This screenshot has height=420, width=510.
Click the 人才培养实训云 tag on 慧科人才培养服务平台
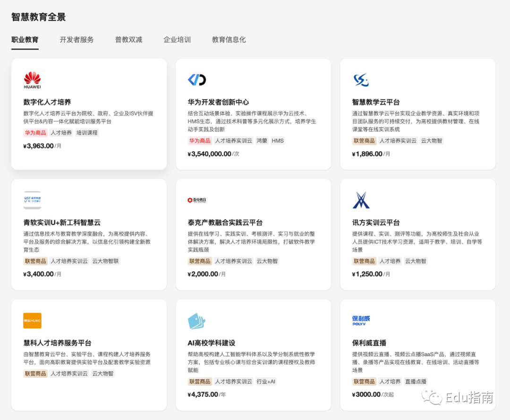[69, 374]
